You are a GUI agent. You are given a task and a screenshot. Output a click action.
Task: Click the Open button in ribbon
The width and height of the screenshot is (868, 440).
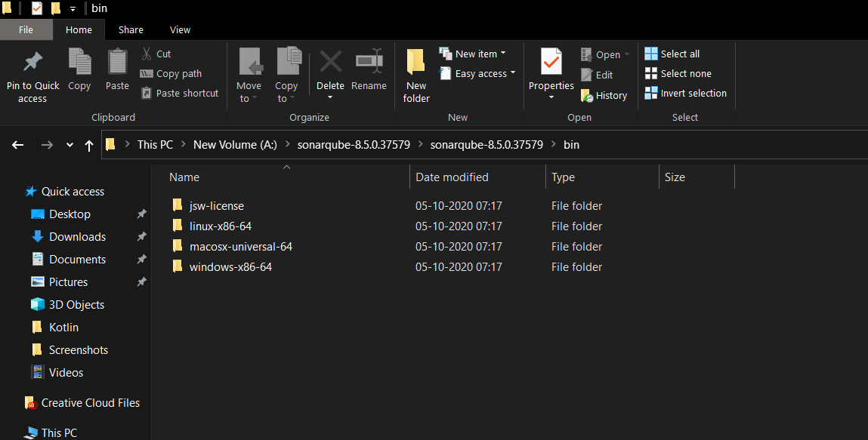coord(605,54)
